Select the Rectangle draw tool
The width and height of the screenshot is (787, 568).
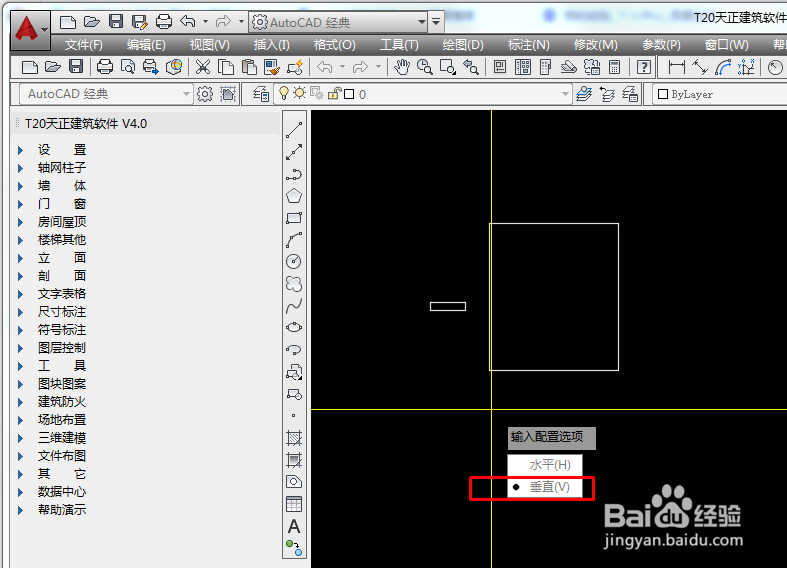point(294,218)
